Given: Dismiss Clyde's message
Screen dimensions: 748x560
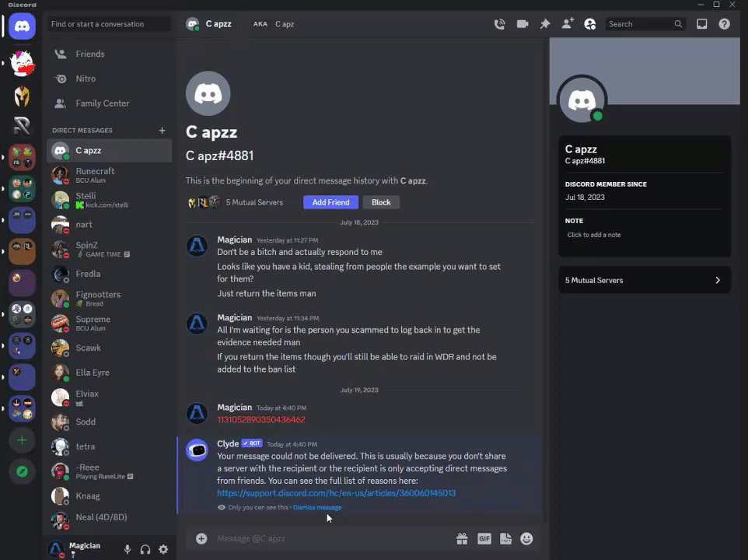Looking at the screenshot, I should coord(317,508).
